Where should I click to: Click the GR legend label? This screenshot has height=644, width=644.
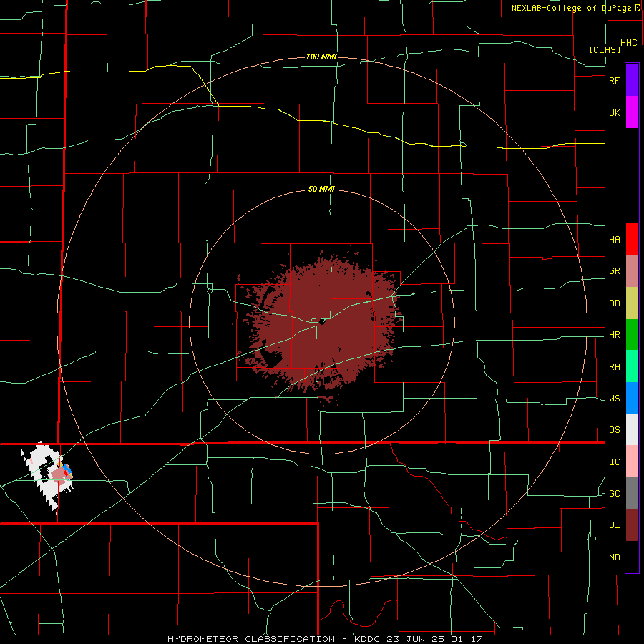tap(614, 271)
